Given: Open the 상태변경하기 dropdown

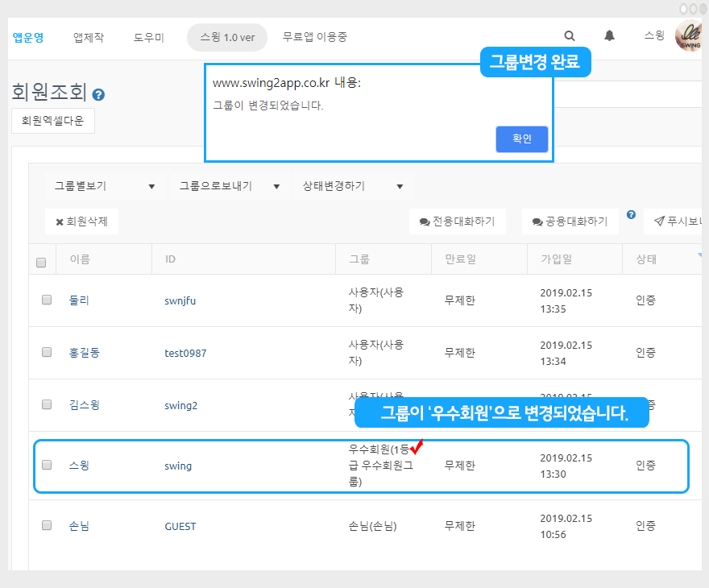Looking at the screenshot, I should point(353,186).
